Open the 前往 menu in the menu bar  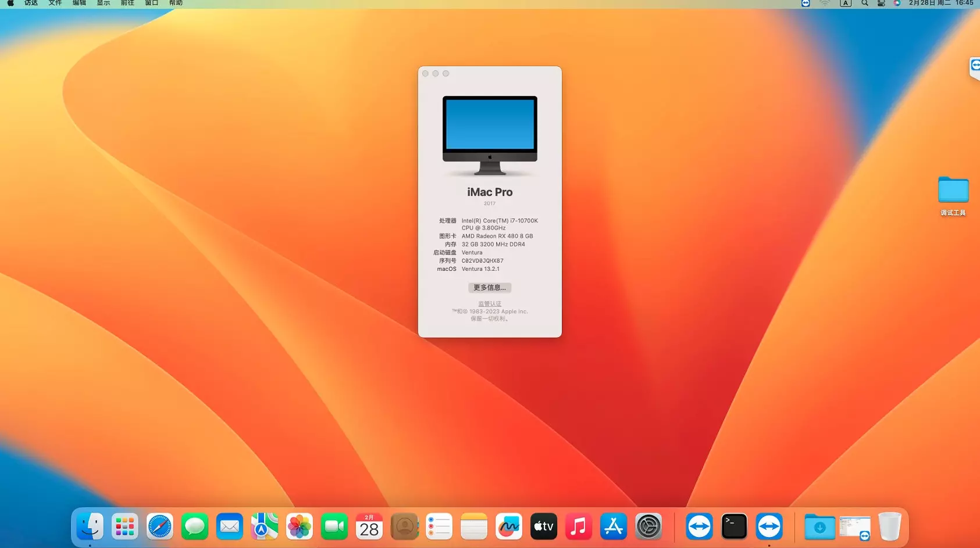coord(127,3)
